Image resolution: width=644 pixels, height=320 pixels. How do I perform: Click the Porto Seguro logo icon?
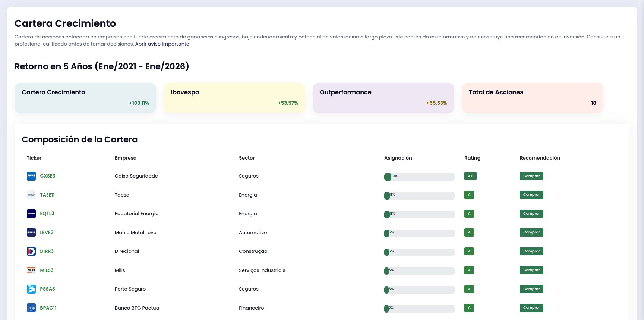tap(31, 289)
